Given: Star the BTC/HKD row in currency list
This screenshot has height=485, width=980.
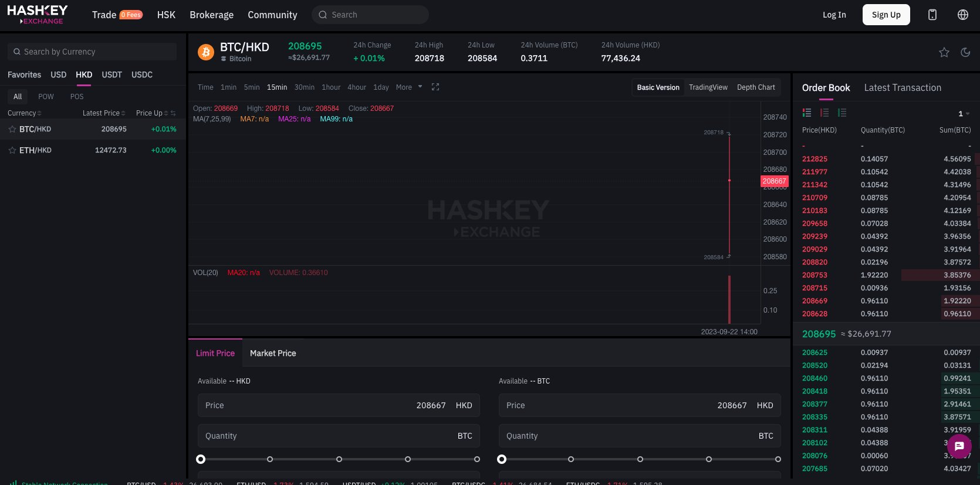Looking at the screenshot, I should click(x=12, y=129).
